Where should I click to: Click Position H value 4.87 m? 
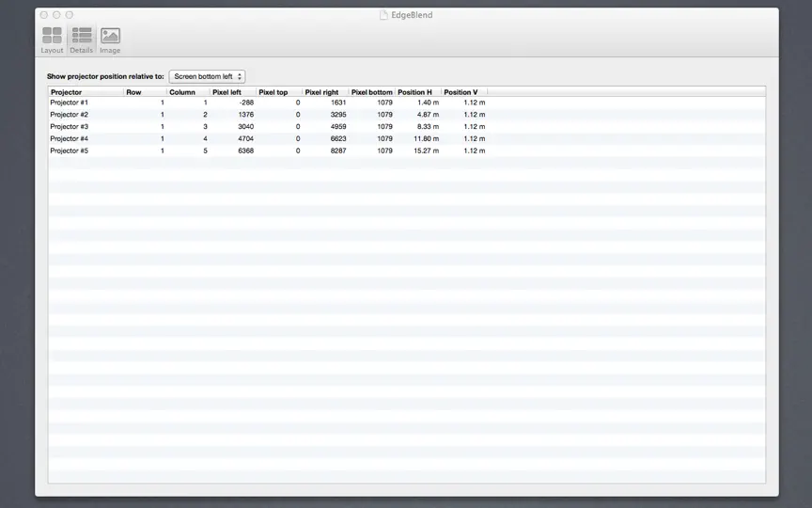429,115
